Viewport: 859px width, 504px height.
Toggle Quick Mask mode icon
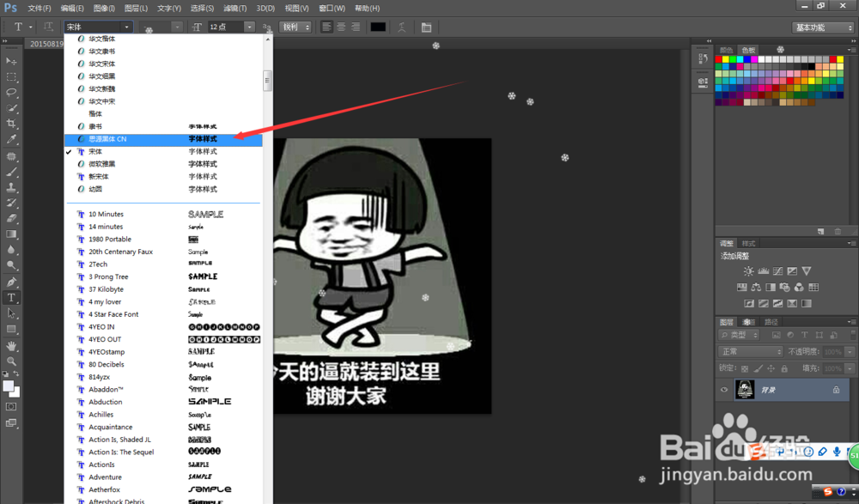pyautogui.click(x=11, y=407)
